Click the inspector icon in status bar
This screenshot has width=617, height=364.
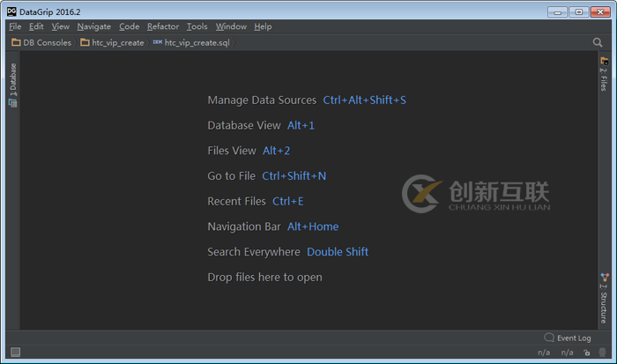point(602,353)
